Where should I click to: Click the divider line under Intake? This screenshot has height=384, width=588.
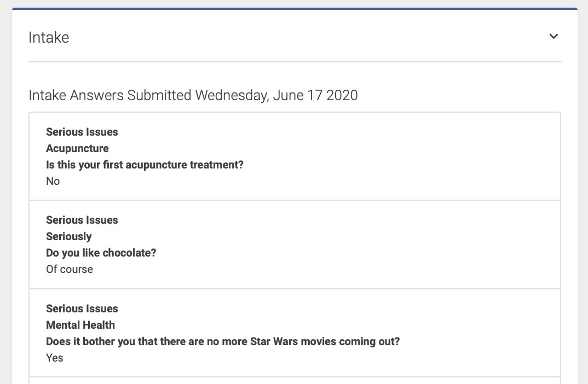(295, 62)
